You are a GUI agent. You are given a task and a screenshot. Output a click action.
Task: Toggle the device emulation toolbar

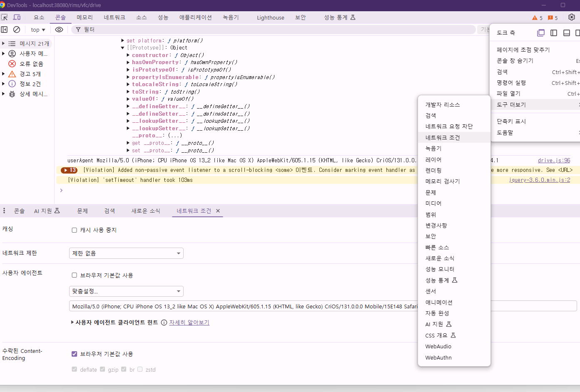point(16,17)
